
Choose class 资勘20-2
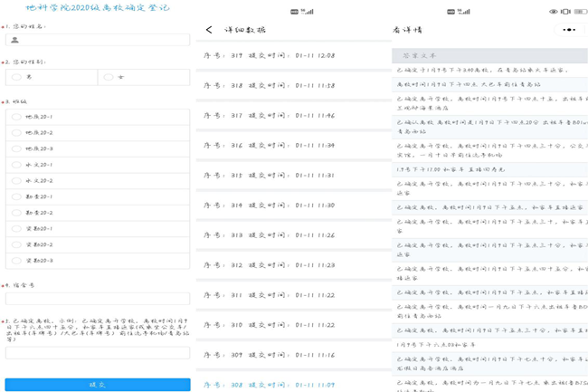98,244
